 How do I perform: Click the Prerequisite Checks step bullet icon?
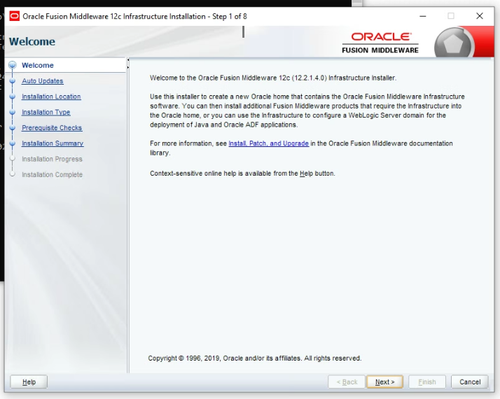pyautogui.click(x=13, y=128)
